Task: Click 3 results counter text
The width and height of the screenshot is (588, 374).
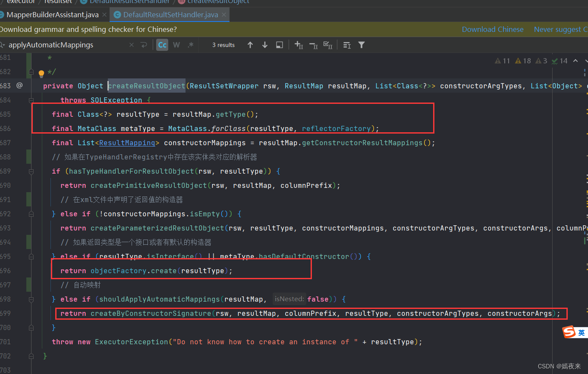Action: (x=223, y=45)
